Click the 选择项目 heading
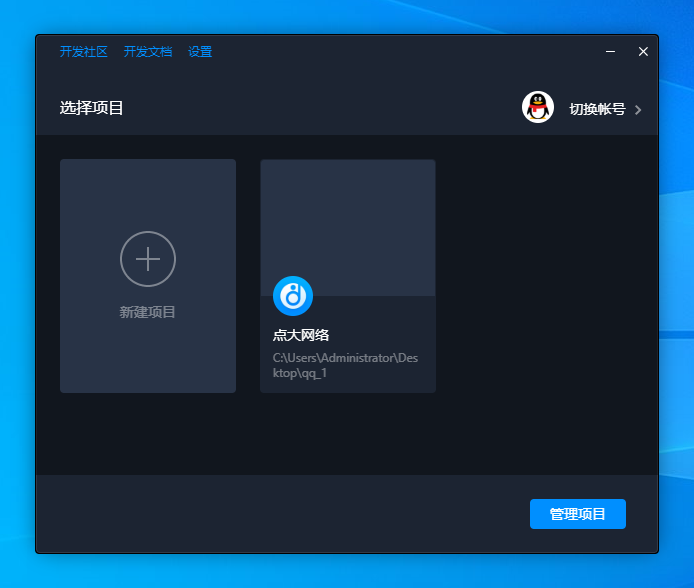Screen dimensions: 694x588 click(x=92, y=108)
